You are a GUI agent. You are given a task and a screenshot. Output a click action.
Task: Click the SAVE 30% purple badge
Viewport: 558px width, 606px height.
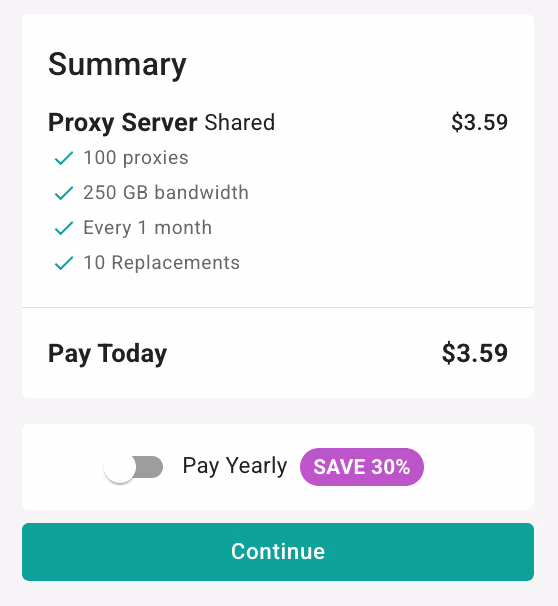pos(362,467)
